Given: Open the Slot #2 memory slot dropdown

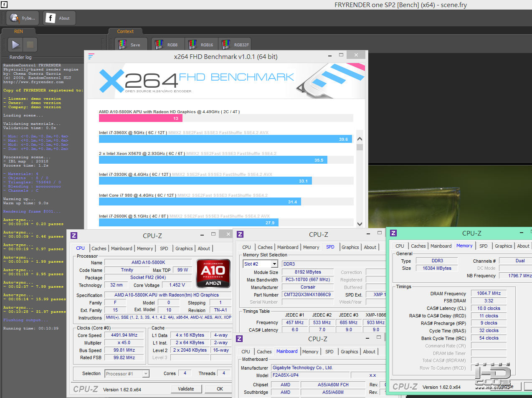Looking at the screenshot, I should pyautogui.click(x=261, y=264).
